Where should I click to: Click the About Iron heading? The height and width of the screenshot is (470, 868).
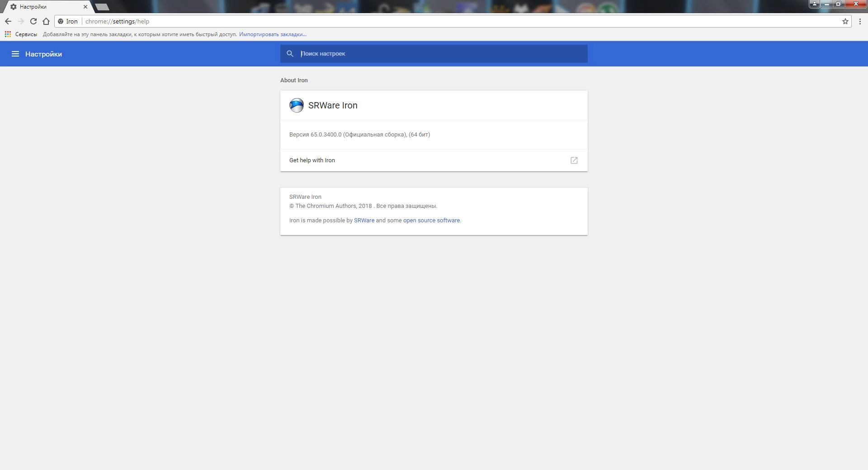pyautogui.click(x=294, y=80)
